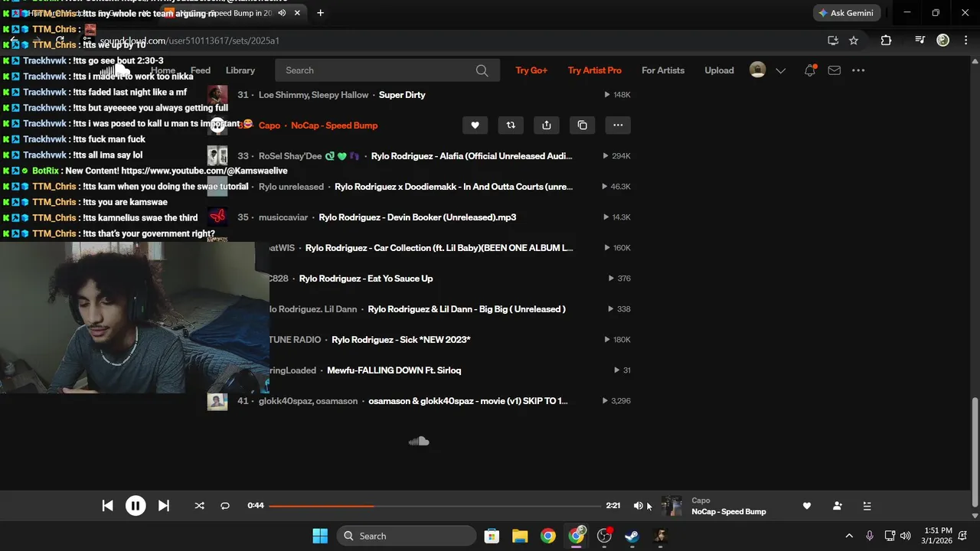Click the profile avatar picture
Screen dimensions: 980x551
click(757, 70)
